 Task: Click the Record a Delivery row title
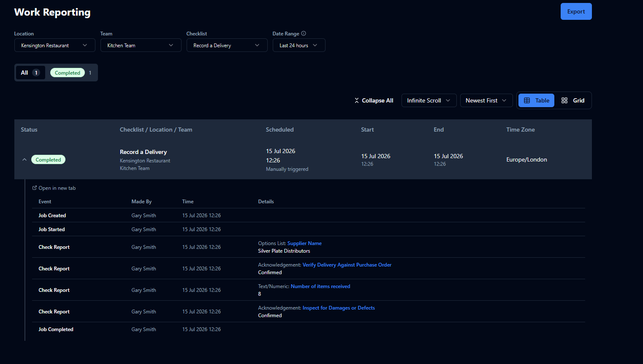pyautogui.click(x=143, y=152)
